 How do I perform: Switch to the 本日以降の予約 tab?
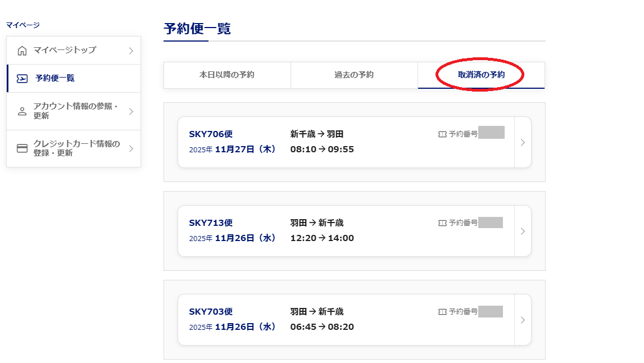point(227,75)
